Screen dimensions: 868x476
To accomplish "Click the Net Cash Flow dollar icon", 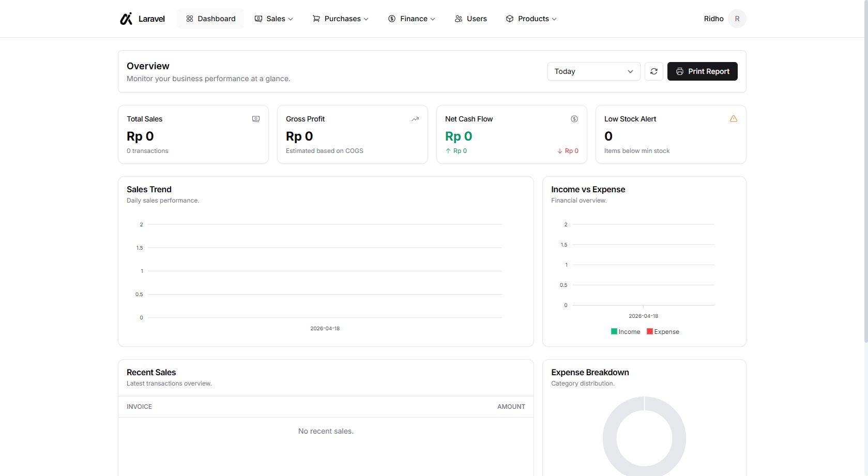I will 574,119.
